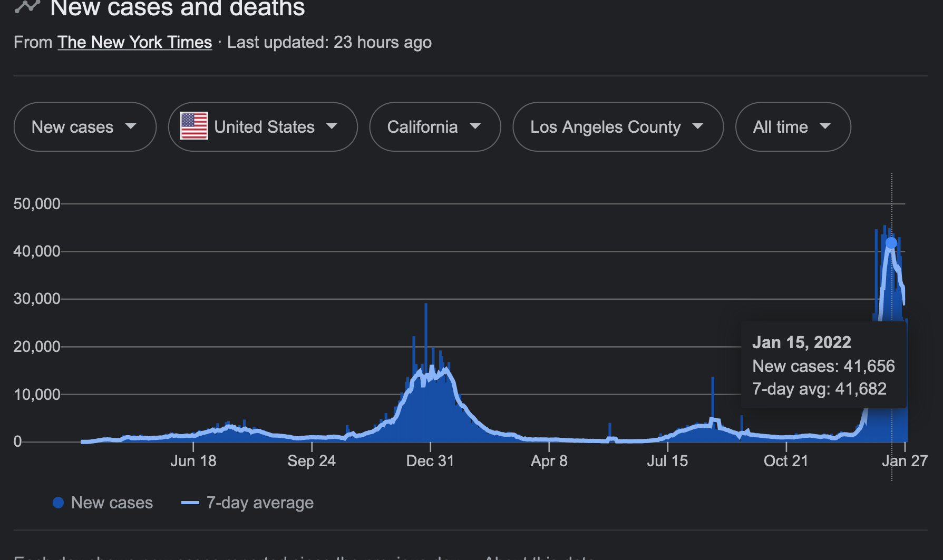Screen dimensions: 943x560
Task: Click the 7-day average legend line
Action: pos(190,503)
